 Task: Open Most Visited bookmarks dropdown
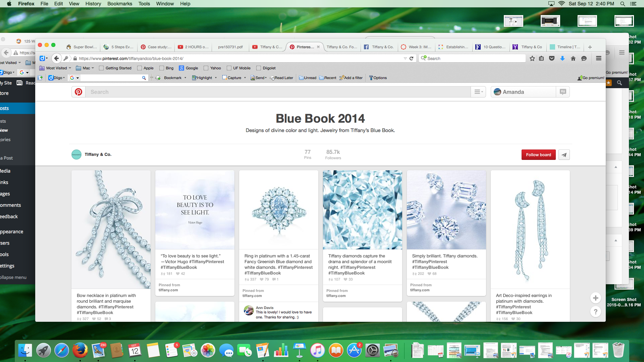point(56,68)
